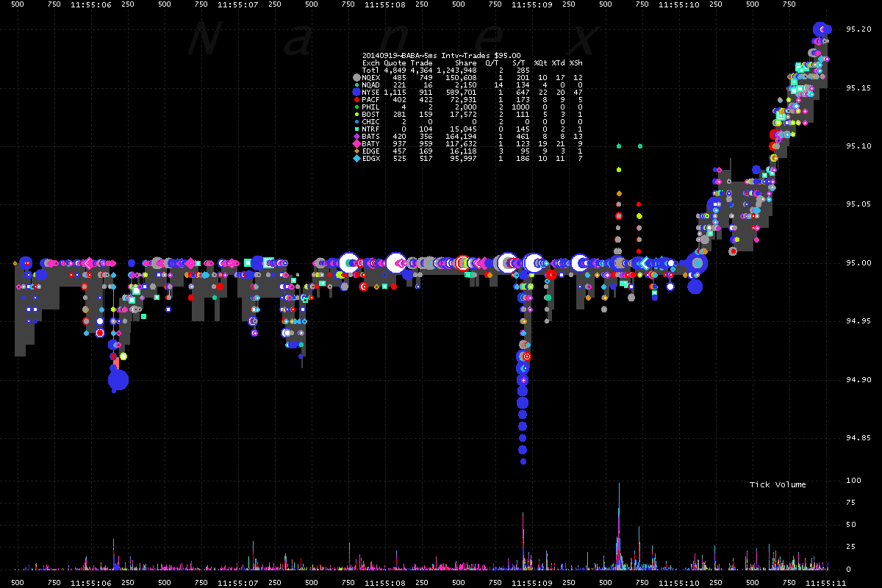Click the blue NYSE legend marker
This screenshot has height=588, width=882.
coord(356,92)
